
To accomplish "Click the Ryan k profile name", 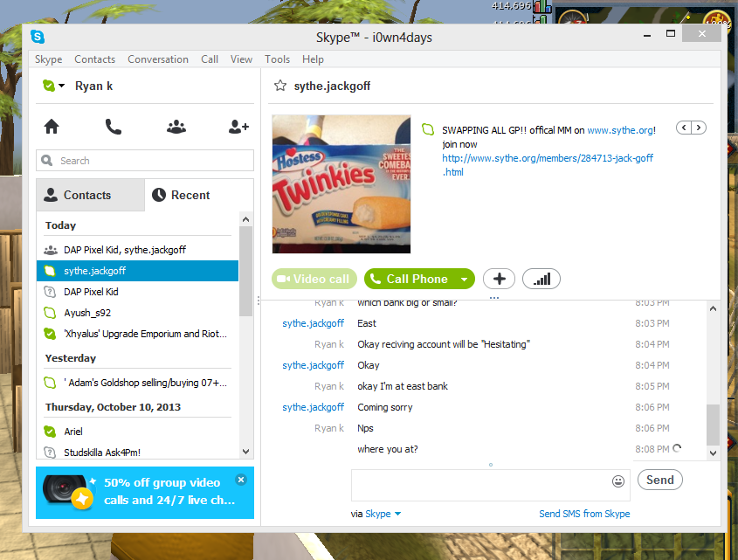I will pyautogui.click(x=93, y=86).
